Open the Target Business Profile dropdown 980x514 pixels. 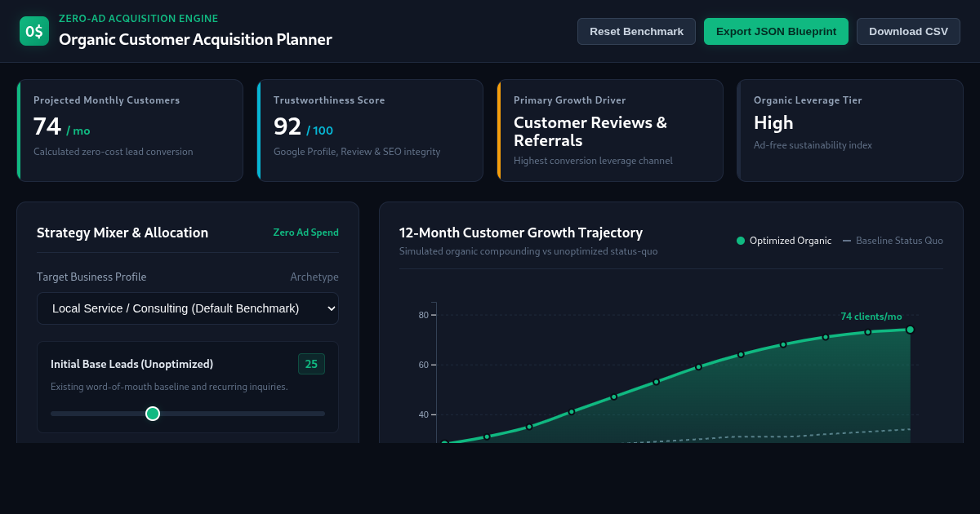[x=188, y=308]
